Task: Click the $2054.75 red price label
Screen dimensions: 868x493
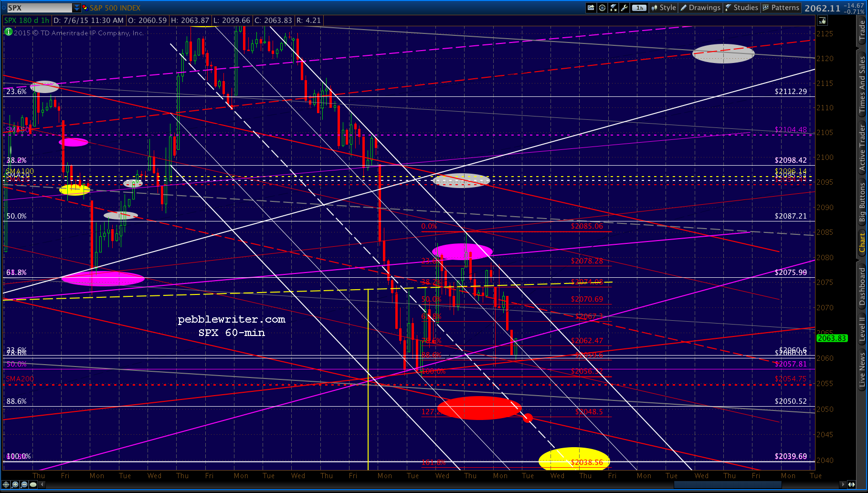Action: click(791, 378)
